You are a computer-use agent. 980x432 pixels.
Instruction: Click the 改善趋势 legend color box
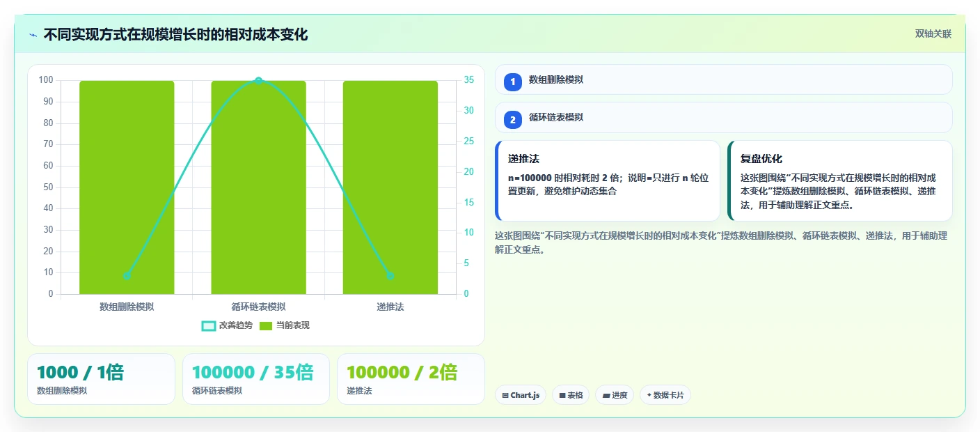[x=208, y=326]
